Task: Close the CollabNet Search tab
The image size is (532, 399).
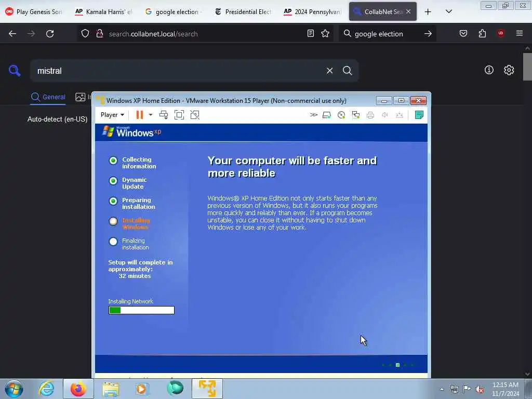Action: [408, 11]
